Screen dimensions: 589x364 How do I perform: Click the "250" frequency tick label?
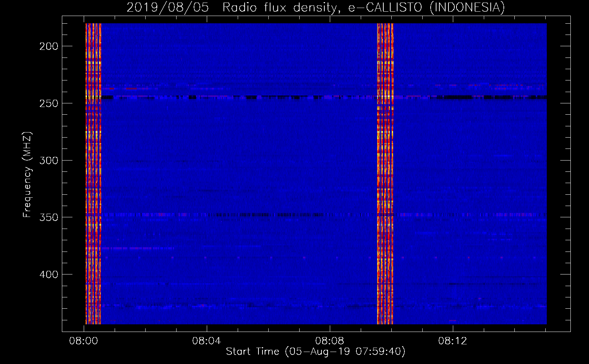click(x=48, y=103)
